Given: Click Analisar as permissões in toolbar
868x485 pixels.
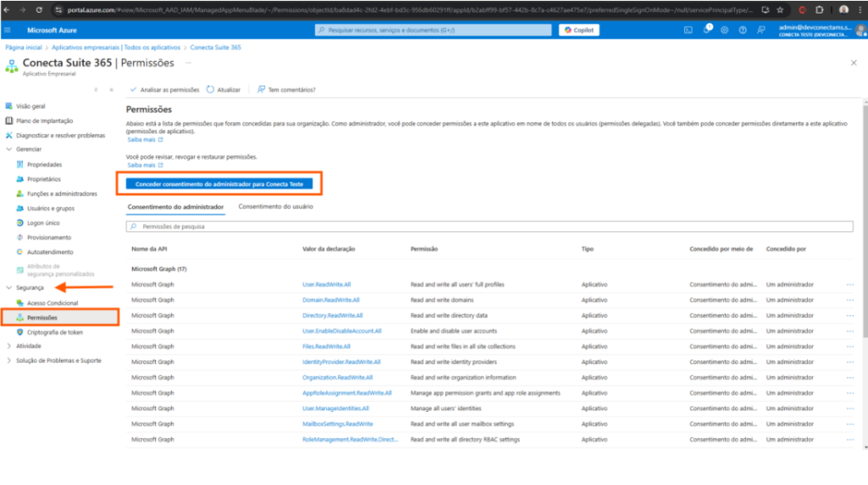Looking at the screenshot, I should click(x=165, y=89).
